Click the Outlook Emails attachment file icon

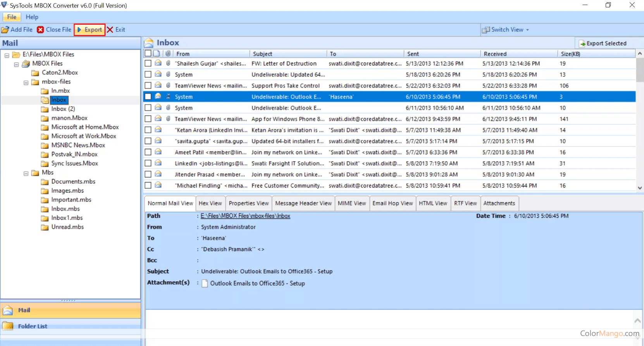click(x=205, y=284)
